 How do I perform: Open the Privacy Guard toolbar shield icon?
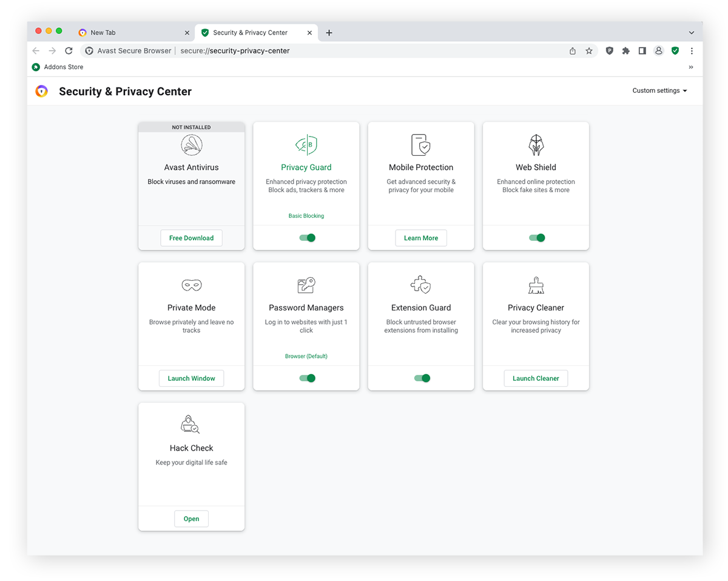click(x=610, y=51)
